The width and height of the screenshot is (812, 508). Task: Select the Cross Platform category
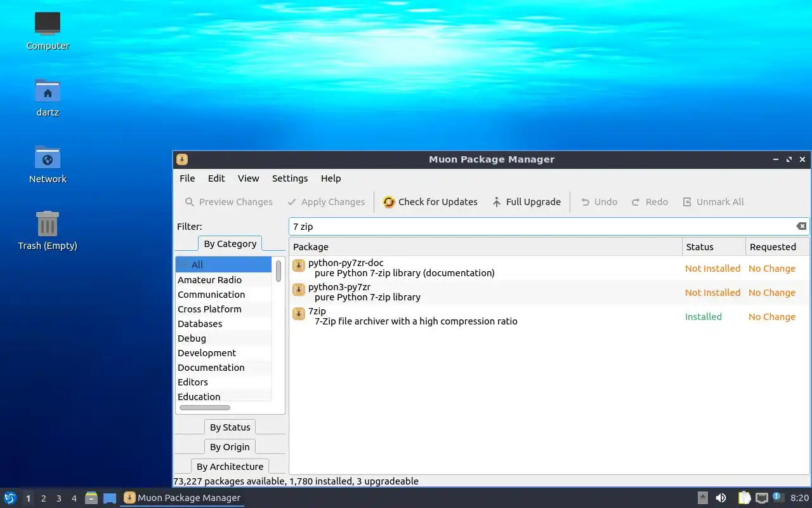(223, 309)
